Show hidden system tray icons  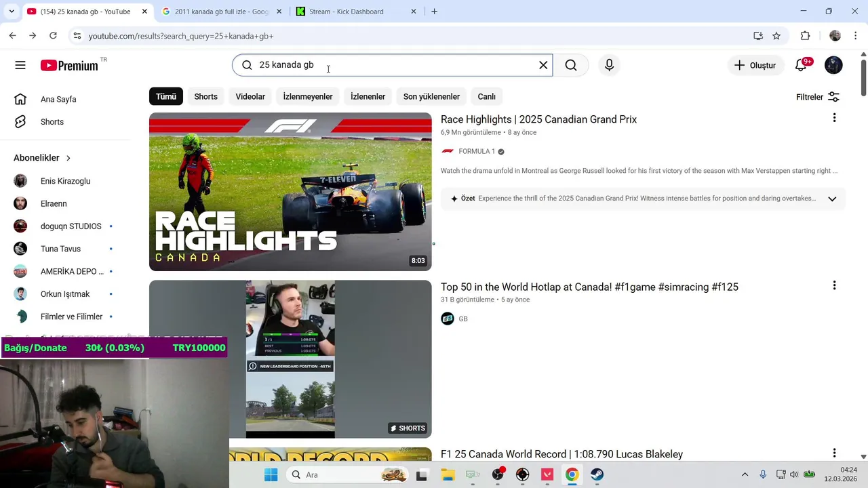pos(745,474)
